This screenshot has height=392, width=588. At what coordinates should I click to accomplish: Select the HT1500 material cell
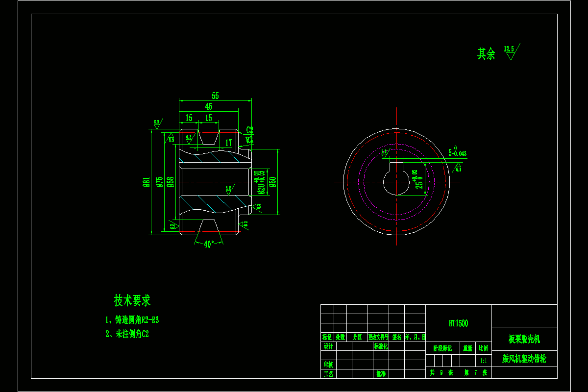pos(458,323)
